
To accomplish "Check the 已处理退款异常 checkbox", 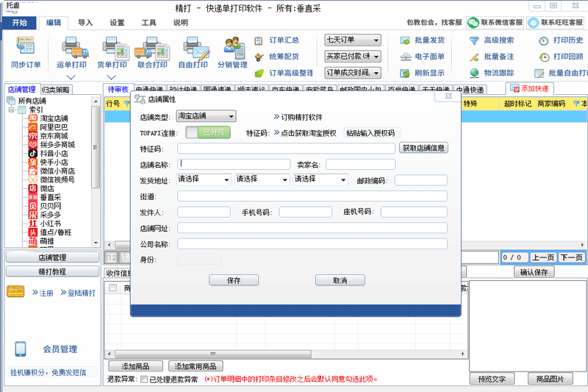I will coord(144,379).
